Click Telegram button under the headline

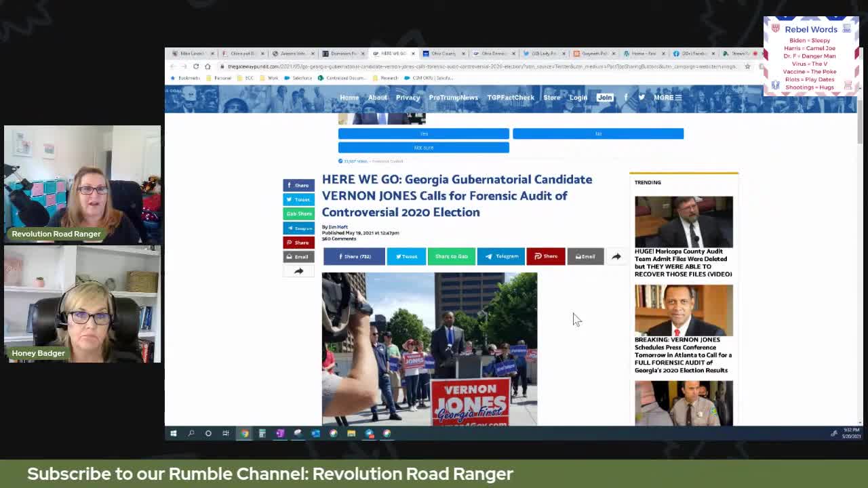(x=500, y=256)
